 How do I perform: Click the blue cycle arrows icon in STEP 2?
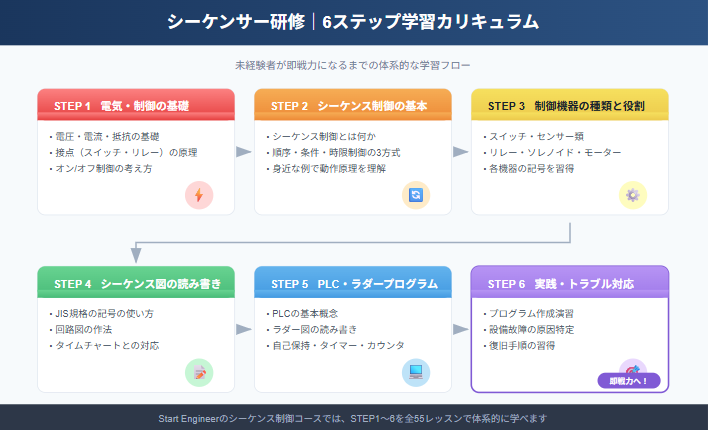pos(416,196)
